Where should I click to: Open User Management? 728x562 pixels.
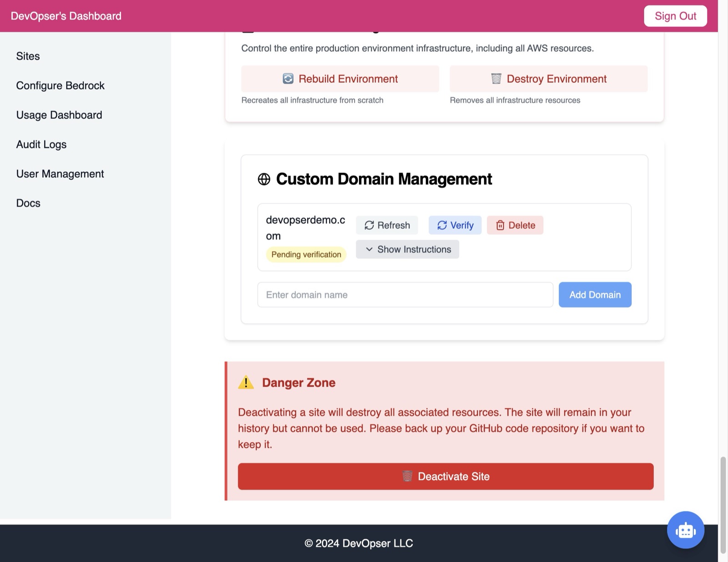(60, 174)
